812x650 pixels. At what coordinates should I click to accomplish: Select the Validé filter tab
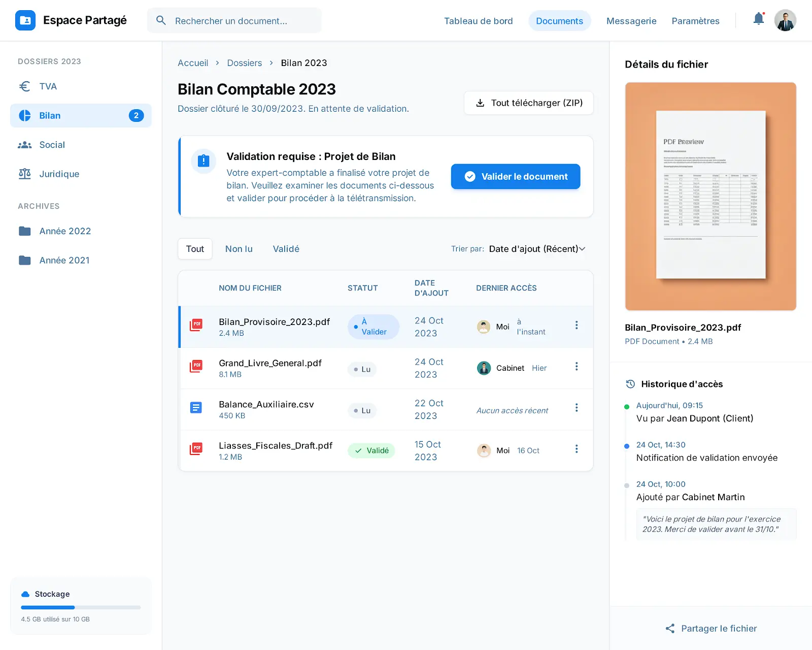tap(286, 249)
